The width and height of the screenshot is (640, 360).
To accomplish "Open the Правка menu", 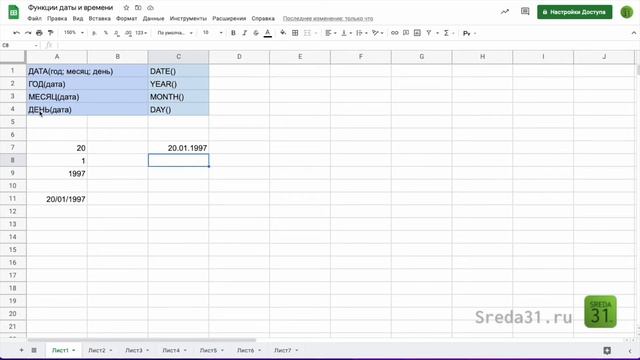I will pos(57,18).
